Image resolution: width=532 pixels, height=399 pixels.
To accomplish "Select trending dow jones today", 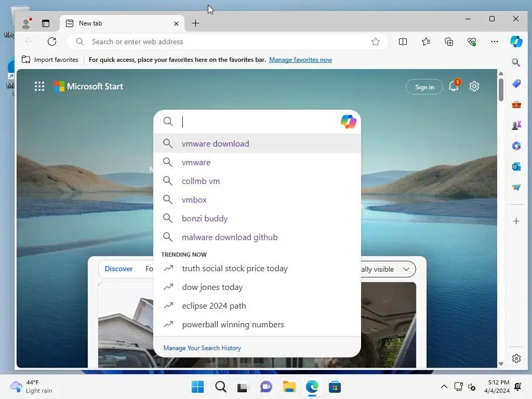I will pos(257,287).
